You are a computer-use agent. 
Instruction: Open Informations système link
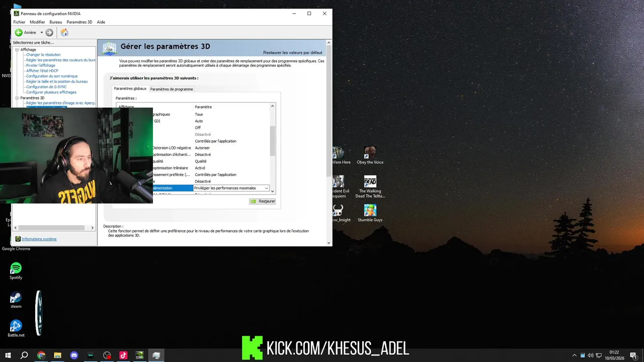(x=39, y=239)
